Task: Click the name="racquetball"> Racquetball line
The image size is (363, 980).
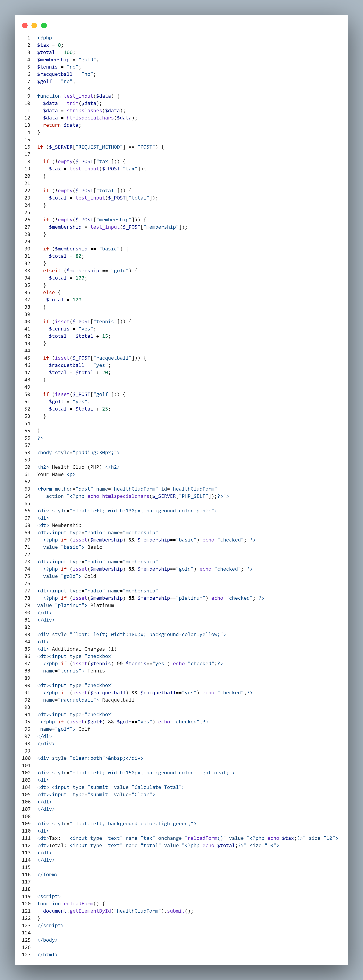Action: [x=88, y=700]
